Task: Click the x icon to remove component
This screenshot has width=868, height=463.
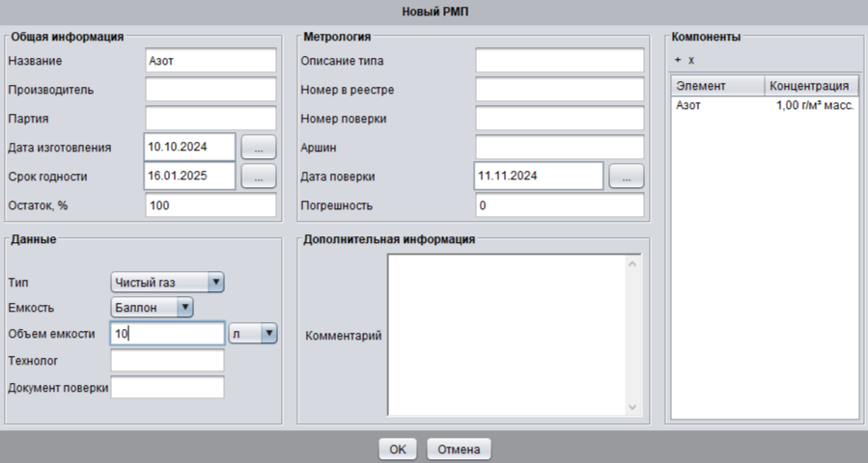Action: 691,60
